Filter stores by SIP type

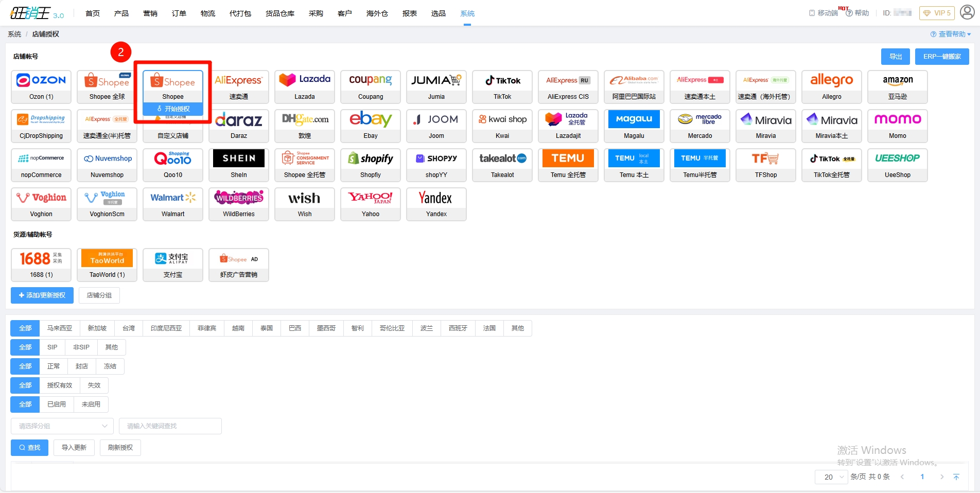(52, 347)
